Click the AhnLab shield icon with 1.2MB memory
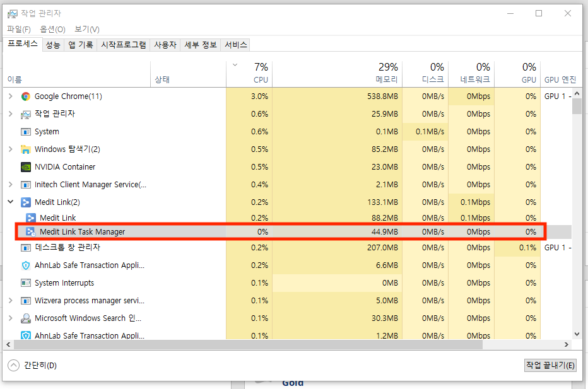588x389 pixels. point(25,335)
